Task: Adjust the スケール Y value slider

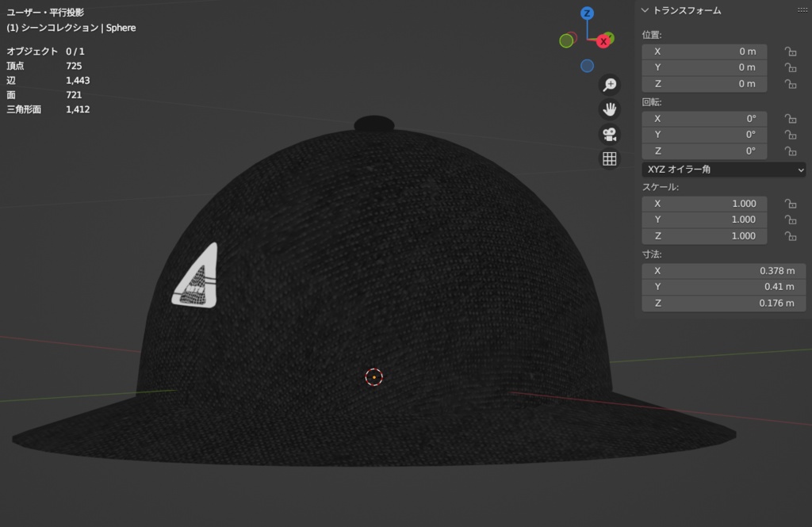Action: coord(704,219)
